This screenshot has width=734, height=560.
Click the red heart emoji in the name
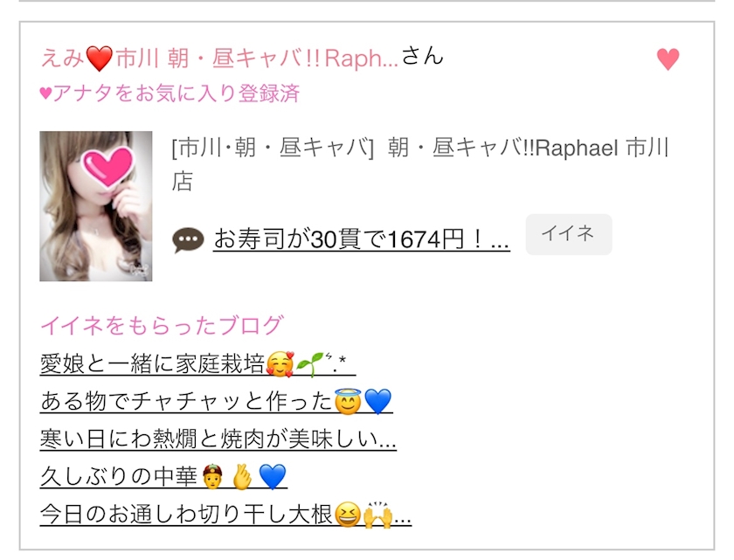click(x=100, y=59)
